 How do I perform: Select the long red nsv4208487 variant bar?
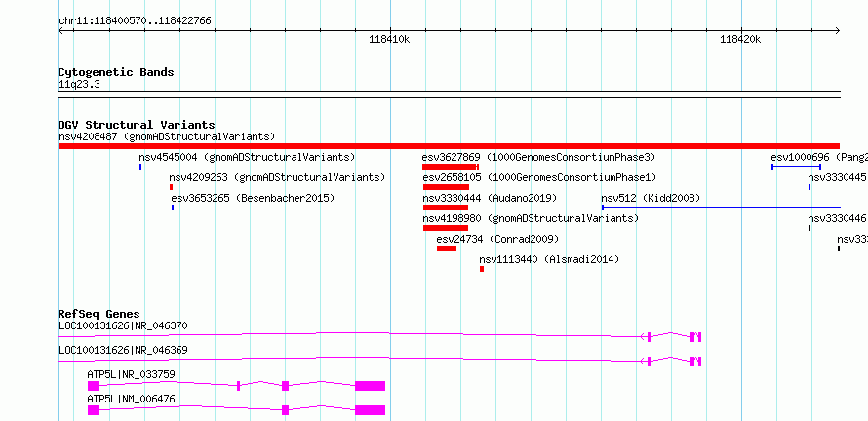[449, 146]
